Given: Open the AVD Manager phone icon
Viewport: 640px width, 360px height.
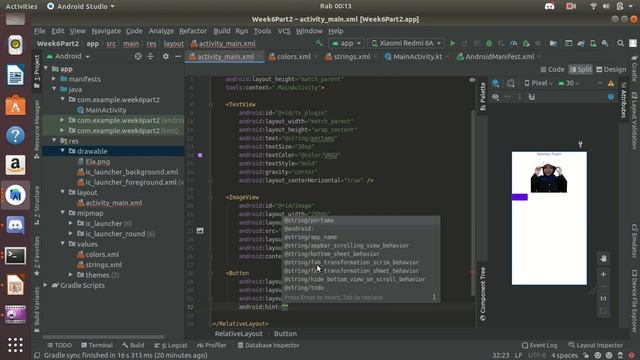Looking at the screenshot, I should pos(593,43).
